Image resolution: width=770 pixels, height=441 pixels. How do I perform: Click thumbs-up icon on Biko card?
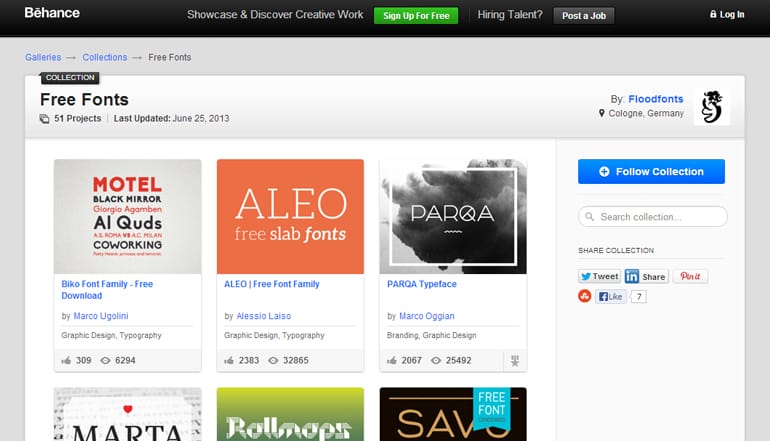click(66, 360)
